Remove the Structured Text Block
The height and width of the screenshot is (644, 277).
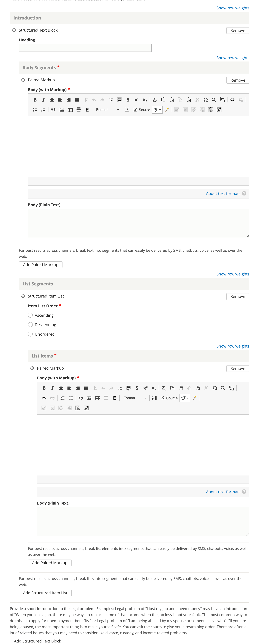pos(238,31)
